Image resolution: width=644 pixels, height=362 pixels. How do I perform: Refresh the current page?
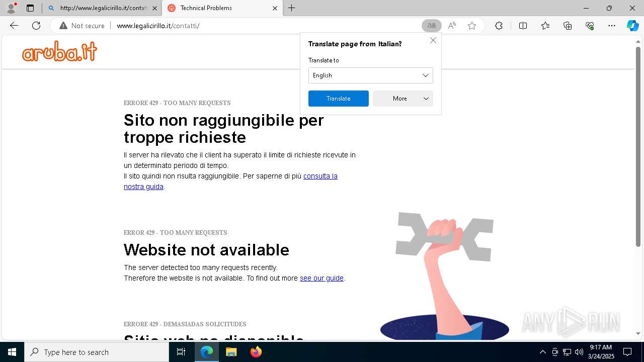(36, 26)
